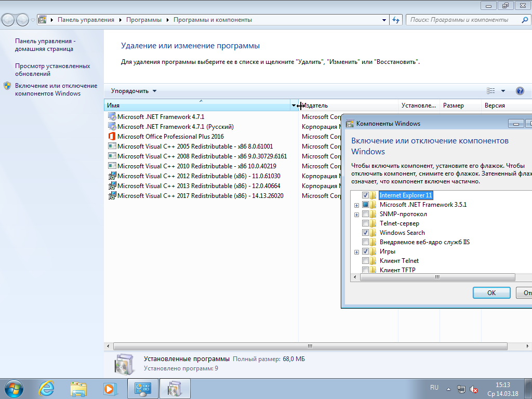
Task: Click icon of Visual C++ 2012 Redistributable
Action: (112, 176)
